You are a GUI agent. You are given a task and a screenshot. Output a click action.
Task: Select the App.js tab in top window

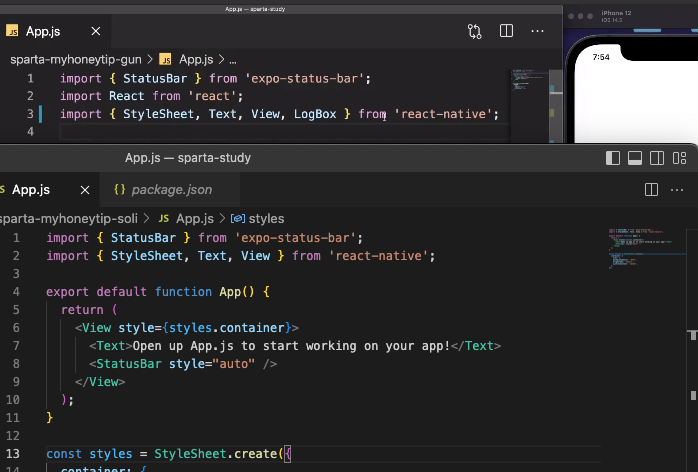pos(54,31)
